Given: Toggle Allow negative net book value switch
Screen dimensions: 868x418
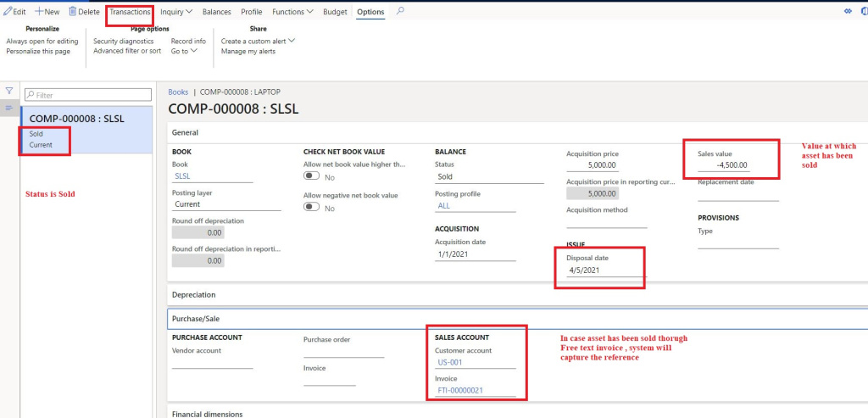Looking at the screenshot, I should [312, 208].
